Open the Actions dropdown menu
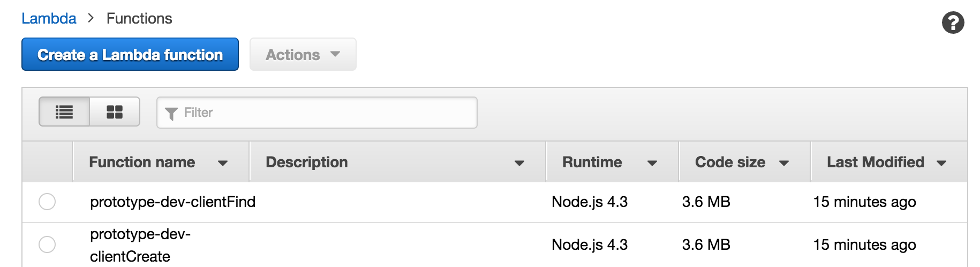 pos(303,54)
